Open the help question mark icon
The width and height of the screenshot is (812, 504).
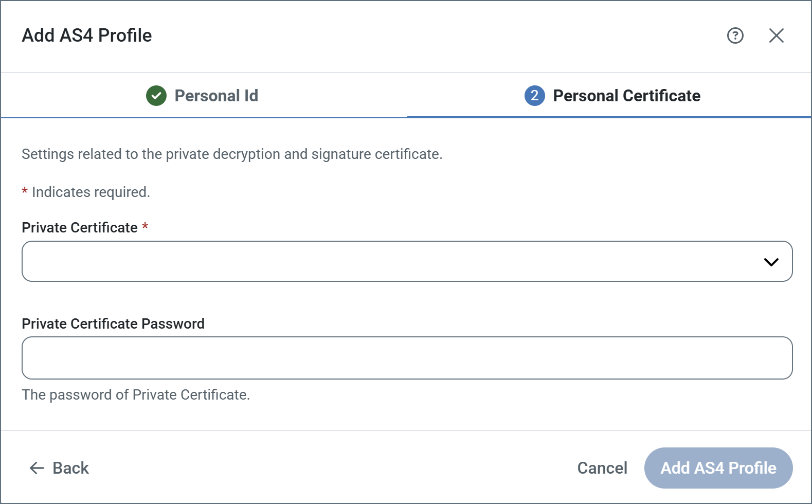[735, 35]
